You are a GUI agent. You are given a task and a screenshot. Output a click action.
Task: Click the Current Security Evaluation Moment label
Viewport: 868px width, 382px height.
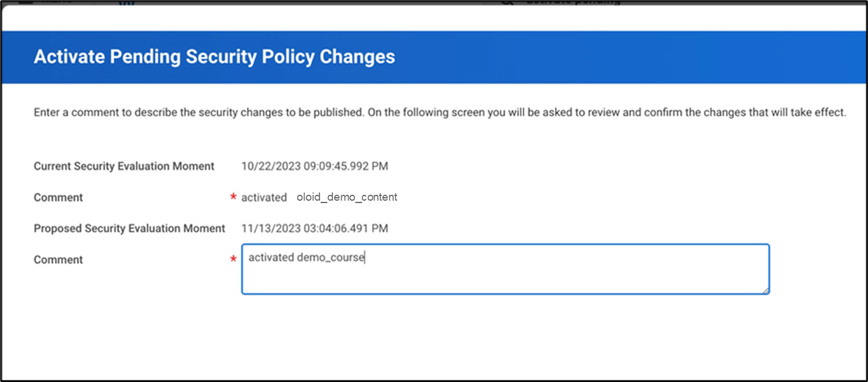point(124,166)
